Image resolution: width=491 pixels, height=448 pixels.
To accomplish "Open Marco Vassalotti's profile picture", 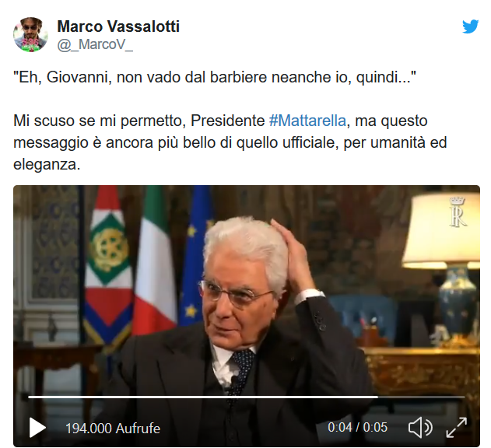I will click(30, 34).
